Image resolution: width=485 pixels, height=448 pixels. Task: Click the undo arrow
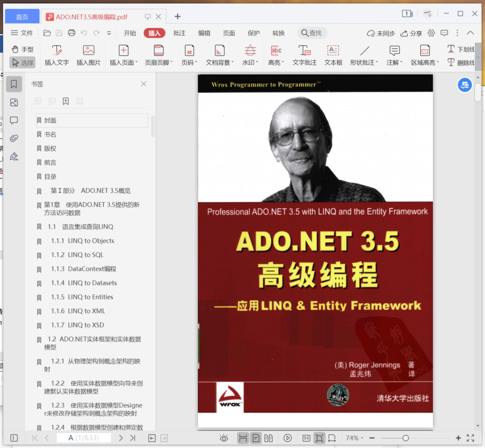(84, 33)
